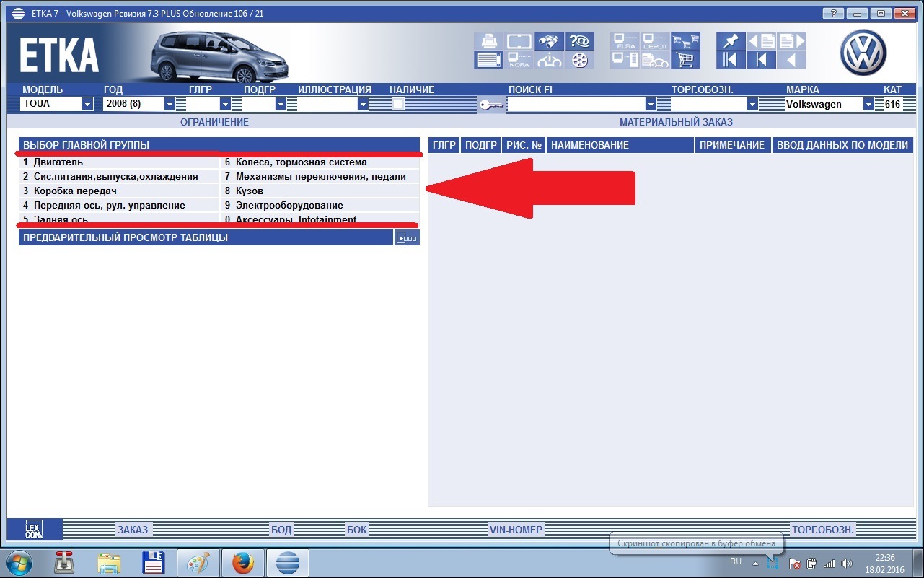Click the wheel rim icon
Screen dimensions: 924x578
(x=579, y=60)
